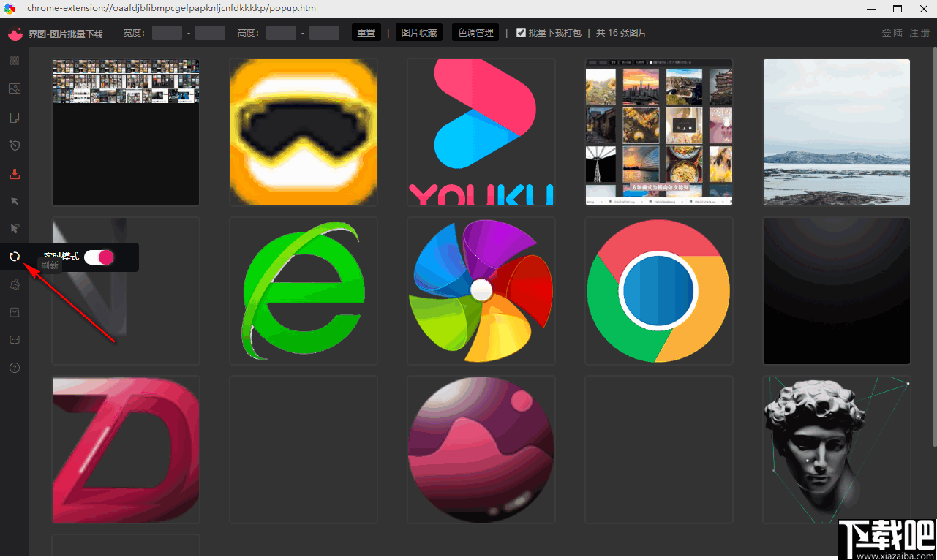Viewport: 937px width, 560px height.
Task: Toggle the 实时模式 switch
Action: 99,257
